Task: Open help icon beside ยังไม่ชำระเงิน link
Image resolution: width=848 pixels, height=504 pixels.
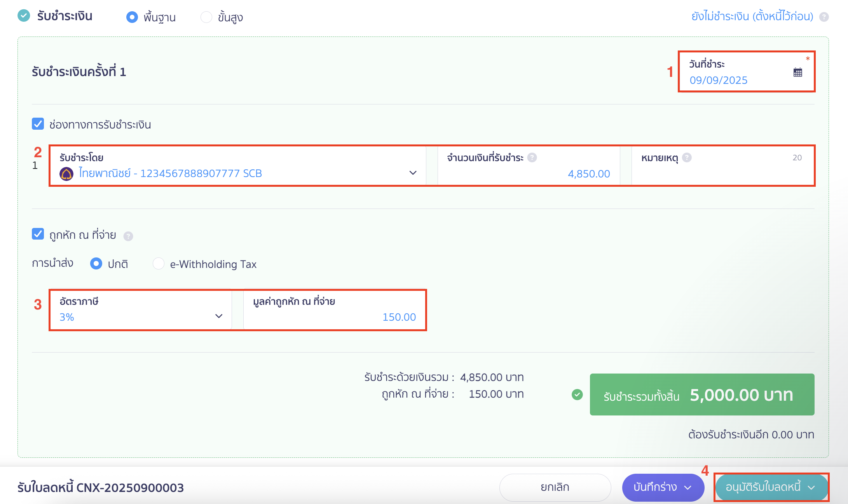Action: [824, 17]
